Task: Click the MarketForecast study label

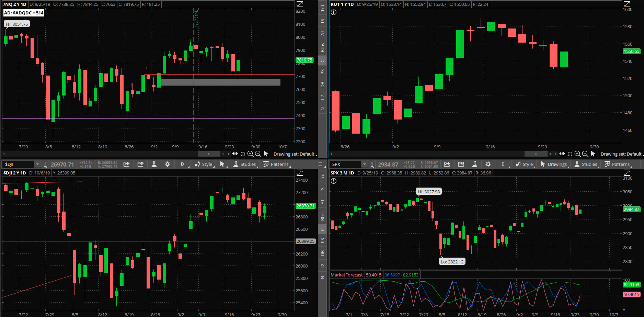Action: 346,275
